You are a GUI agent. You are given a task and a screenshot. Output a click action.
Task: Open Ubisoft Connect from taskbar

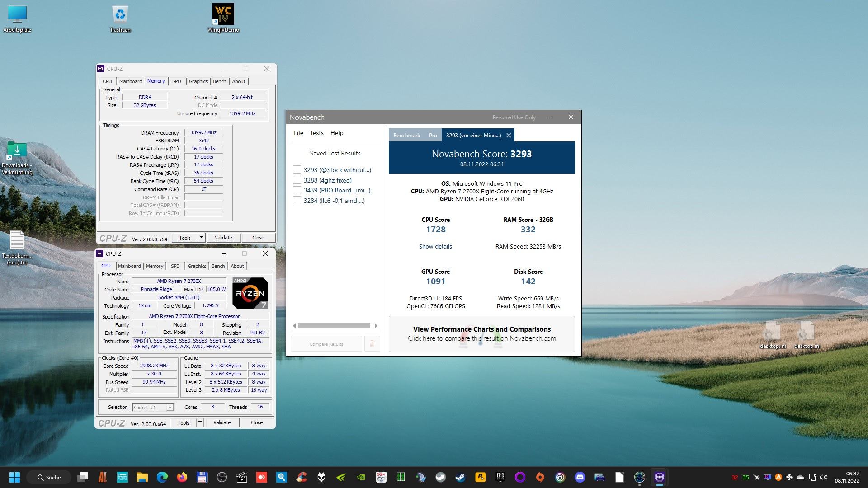coord(560,477)
